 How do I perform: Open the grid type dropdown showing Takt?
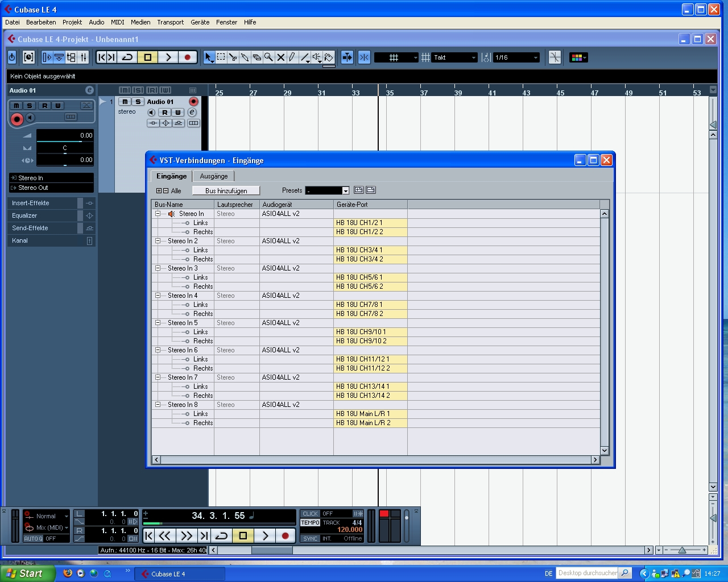(455, 57)
